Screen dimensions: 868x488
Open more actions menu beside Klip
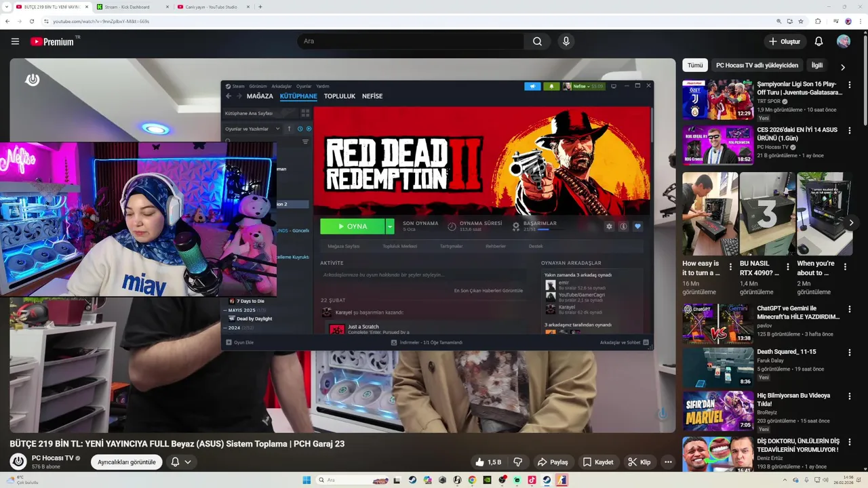pyautogui.click(x=668, y=462)
